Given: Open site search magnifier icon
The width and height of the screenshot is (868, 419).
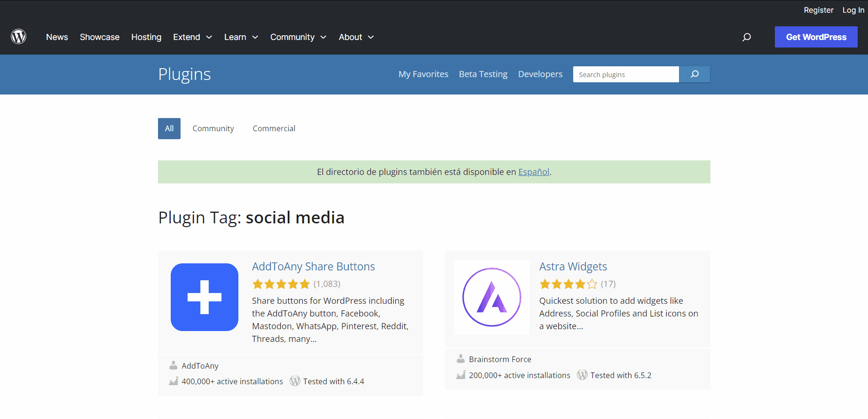Looking at the screenshot, I should (x=746, y=37).
